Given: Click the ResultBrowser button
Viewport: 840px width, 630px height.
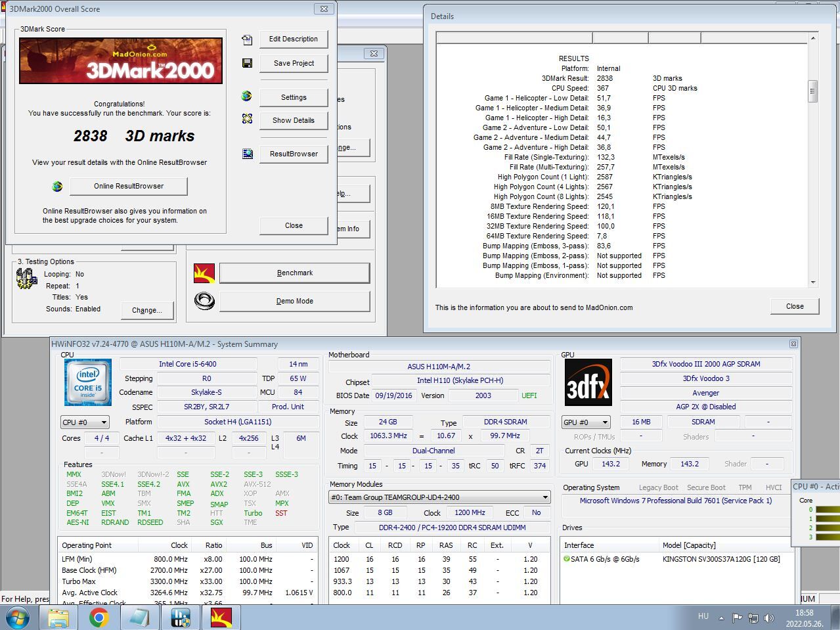Looking at the screenshot, I should coord(294,154).
